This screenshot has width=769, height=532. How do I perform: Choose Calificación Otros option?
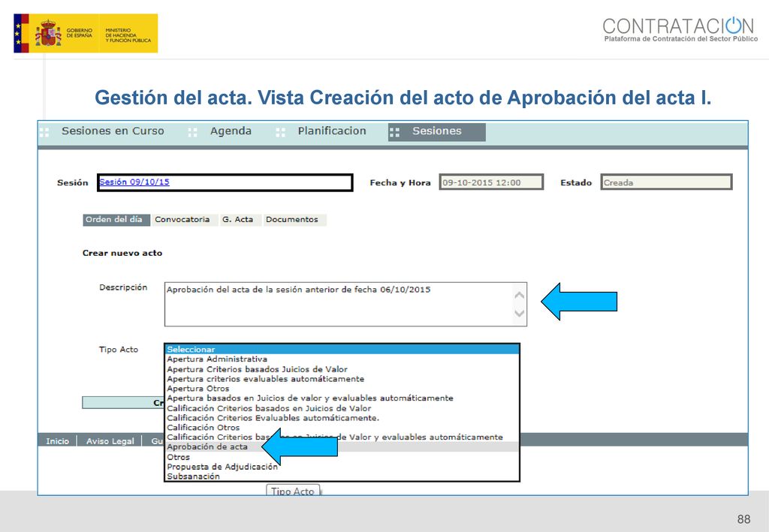tap(342, 428)
